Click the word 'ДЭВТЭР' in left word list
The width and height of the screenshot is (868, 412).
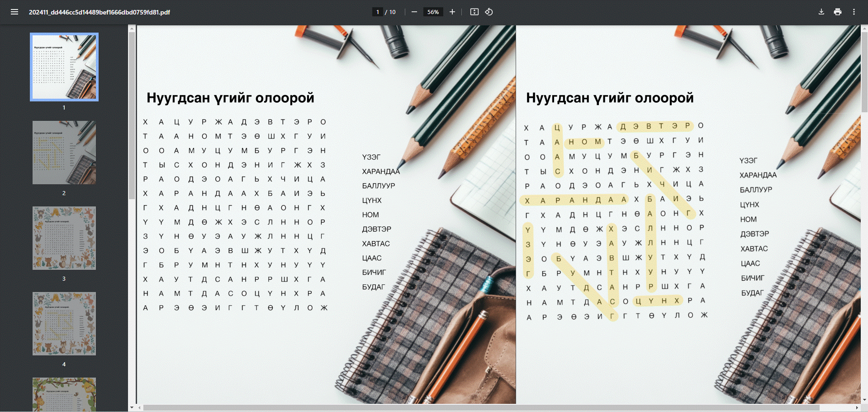377,229
